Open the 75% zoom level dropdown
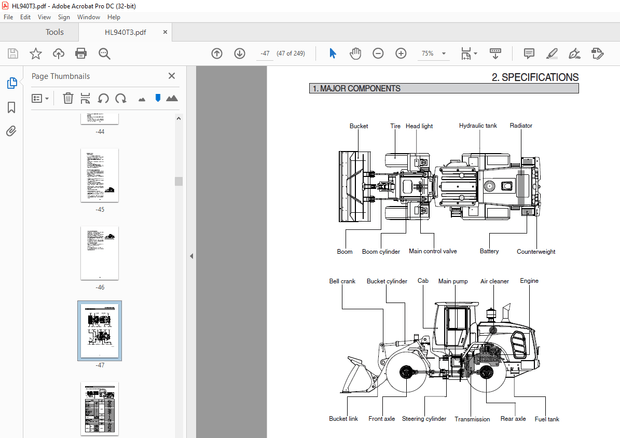620x438 pixels. 432,53
